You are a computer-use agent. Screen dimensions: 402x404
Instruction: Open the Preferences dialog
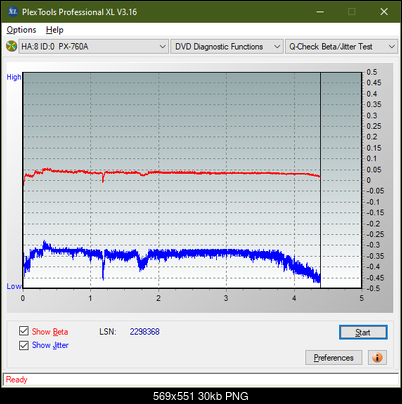333,358
